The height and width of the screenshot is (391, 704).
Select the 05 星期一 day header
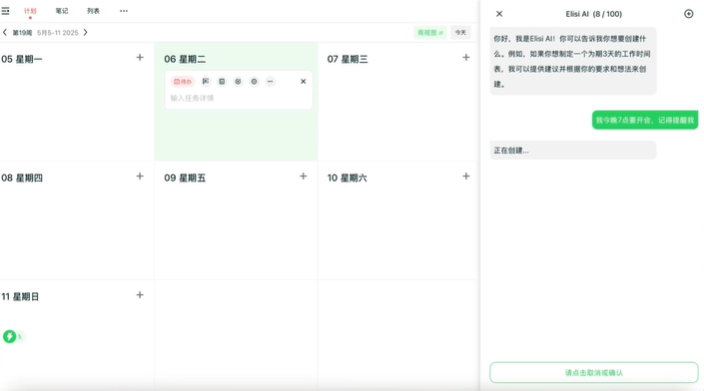(x=22, y=59)
